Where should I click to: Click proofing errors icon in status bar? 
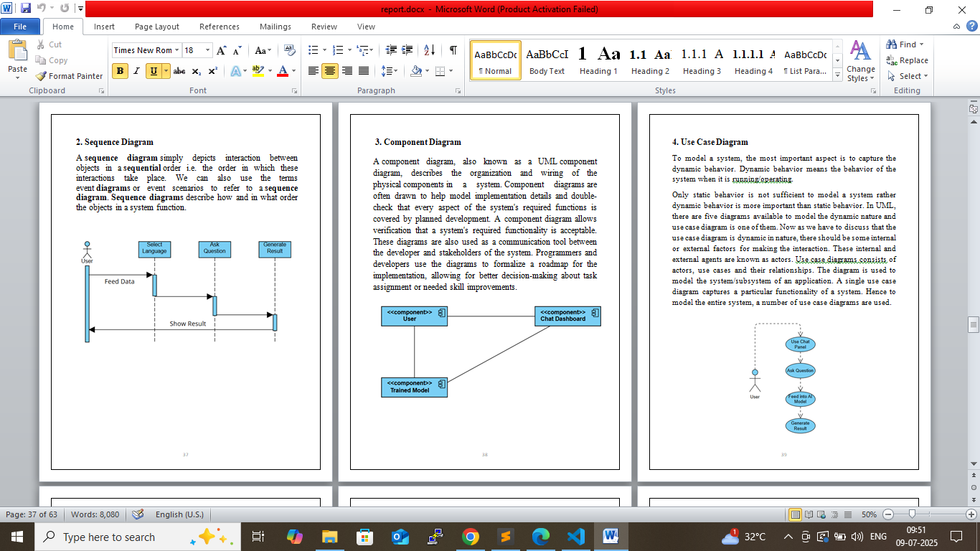point(138,514)
